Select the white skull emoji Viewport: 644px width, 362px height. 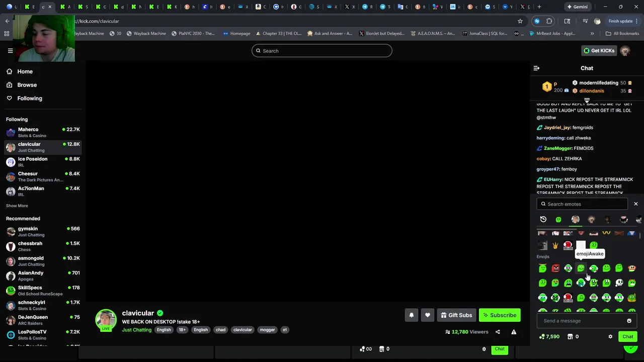point(619,283)
